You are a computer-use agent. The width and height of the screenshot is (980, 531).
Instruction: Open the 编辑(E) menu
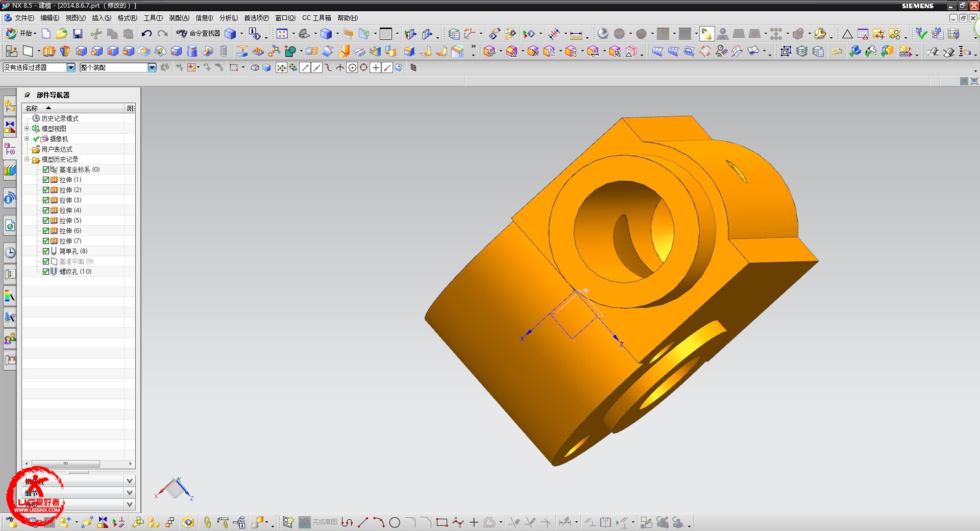50,18
